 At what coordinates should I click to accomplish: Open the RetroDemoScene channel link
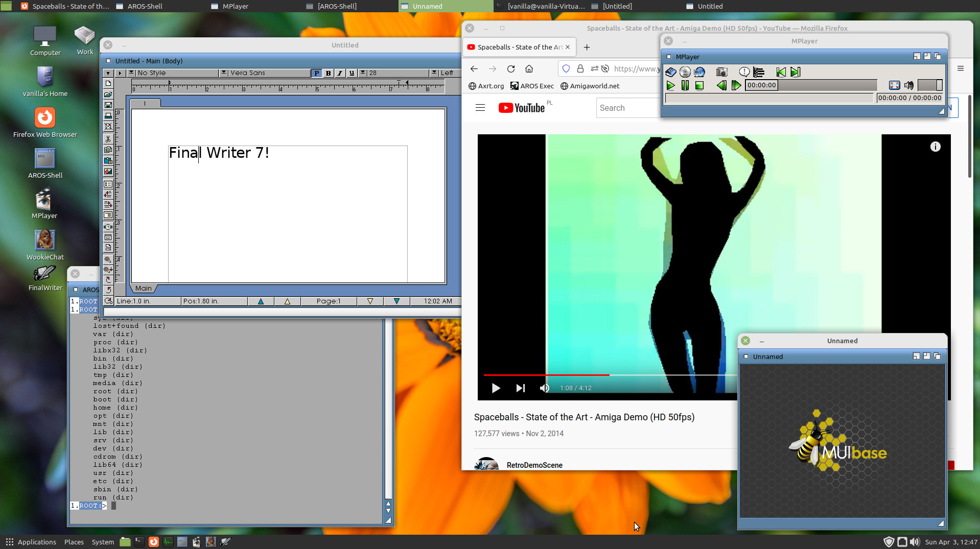pos(534,465)
